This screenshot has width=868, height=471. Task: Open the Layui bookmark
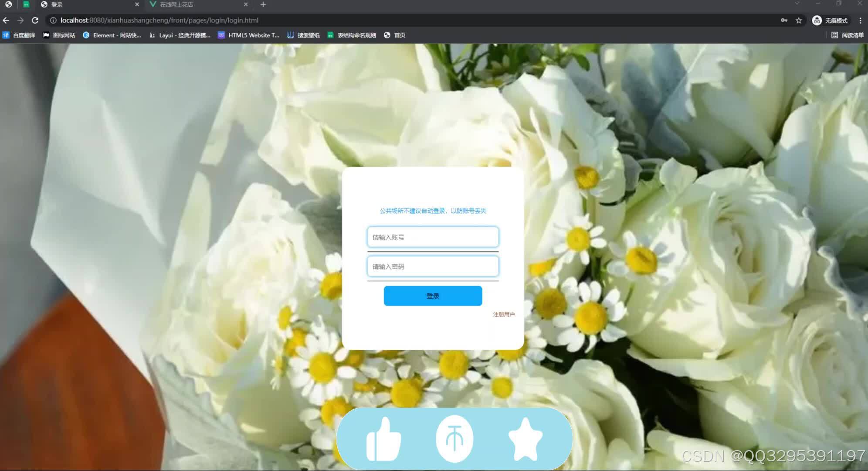click(180, 35)
